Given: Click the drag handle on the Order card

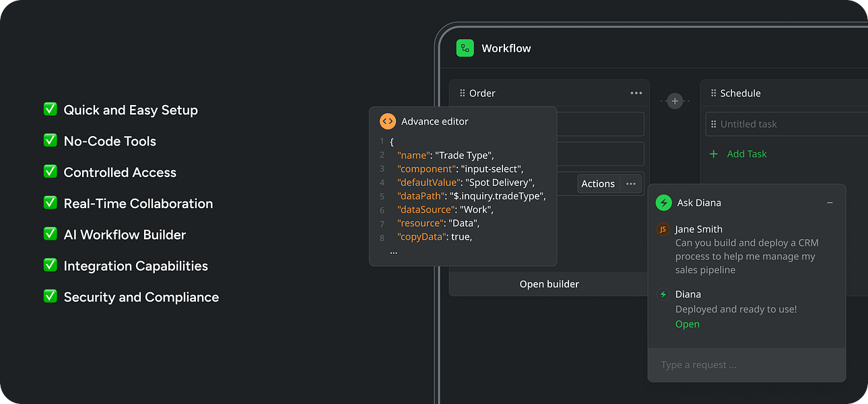Looking at the screenshot, I should tap(463, 93).
